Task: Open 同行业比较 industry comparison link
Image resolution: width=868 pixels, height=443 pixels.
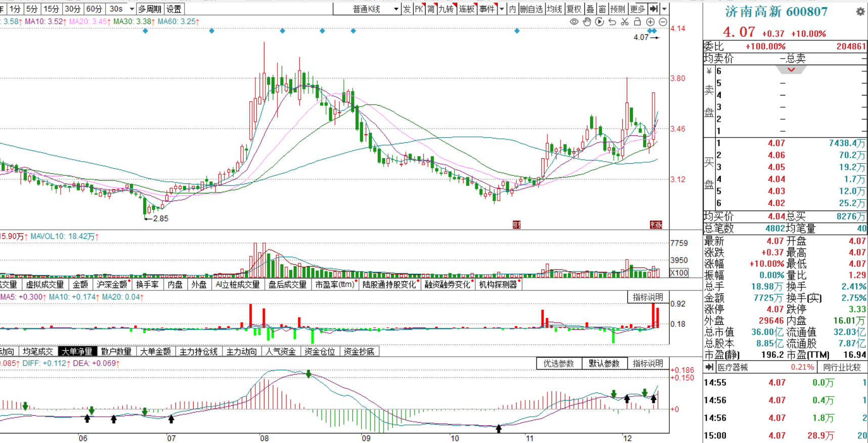Action: pyautogui.click(x=842, y=367)
